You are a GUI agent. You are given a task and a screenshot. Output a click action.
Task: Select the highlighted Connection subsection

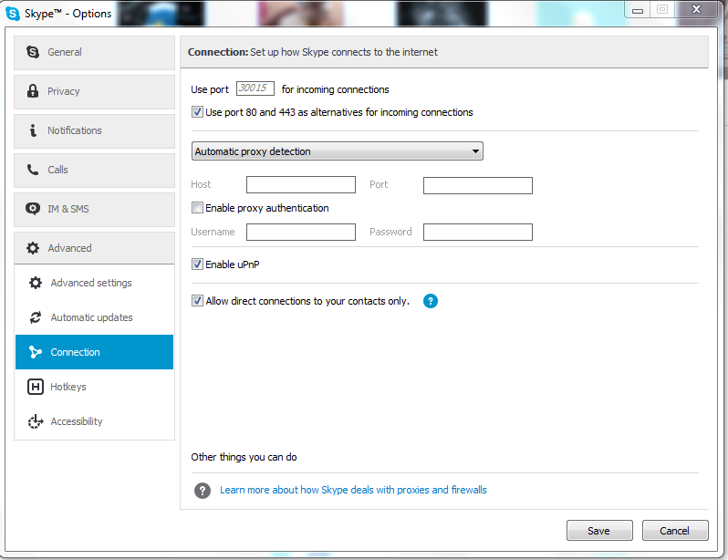(x=94, y=352)
